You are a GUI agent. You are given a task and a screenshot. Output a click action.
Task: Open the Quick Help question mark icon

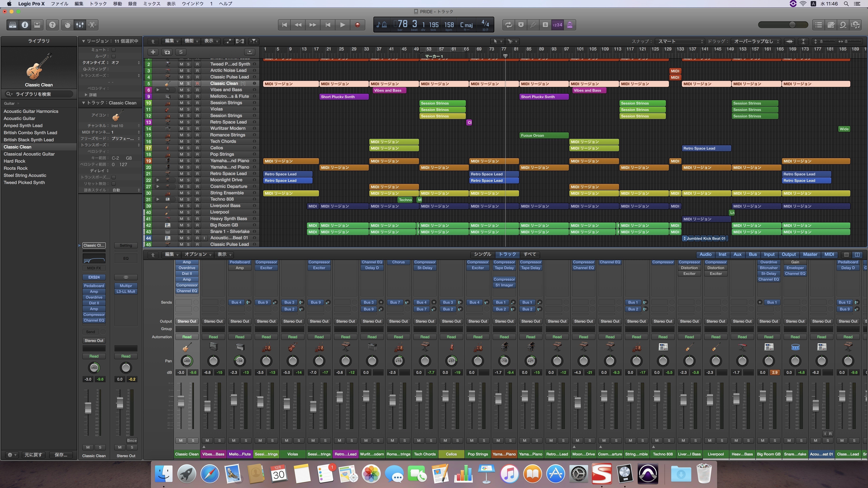pos(52,25)
